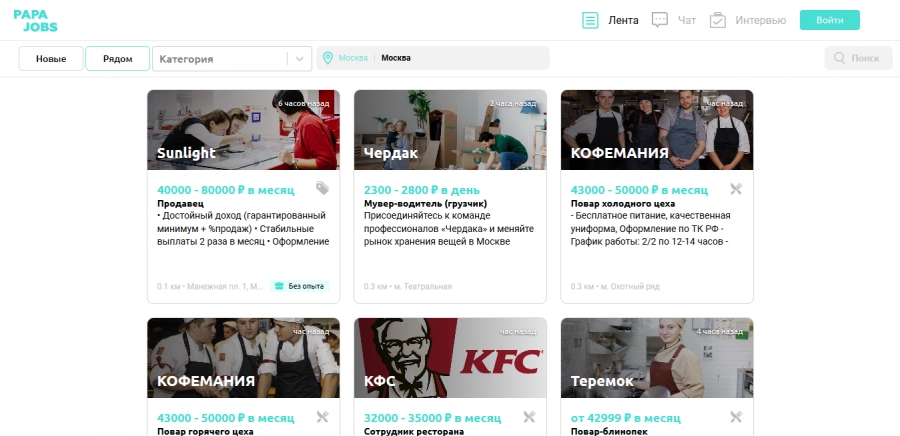This screenshot has width=900, height=436.
Task: Click the cutlery icon on КФС card
Action: [x=529, y=417]
